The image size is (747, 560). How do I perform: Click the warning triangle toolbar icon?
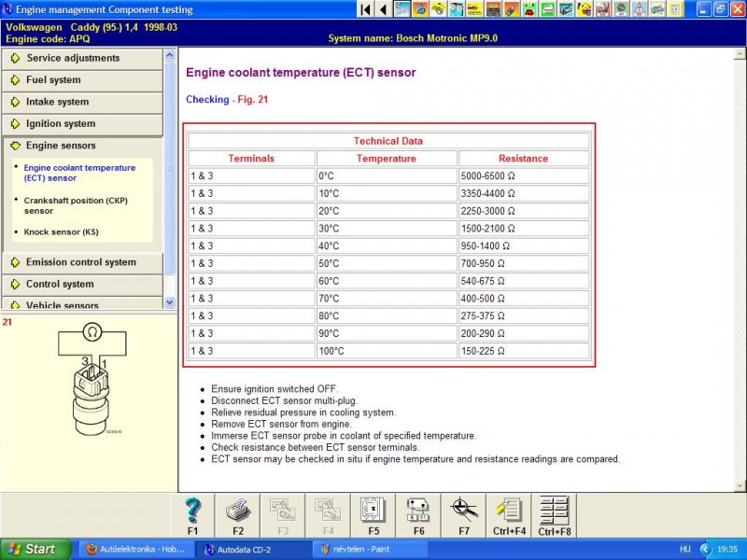pos(639,9)
